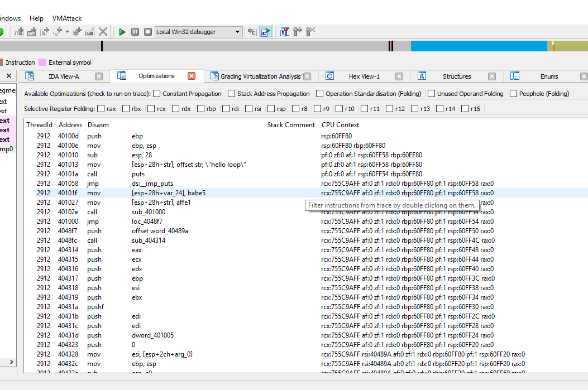Close the Structures tab
The image size is (588, 390).
pos(492,76)
